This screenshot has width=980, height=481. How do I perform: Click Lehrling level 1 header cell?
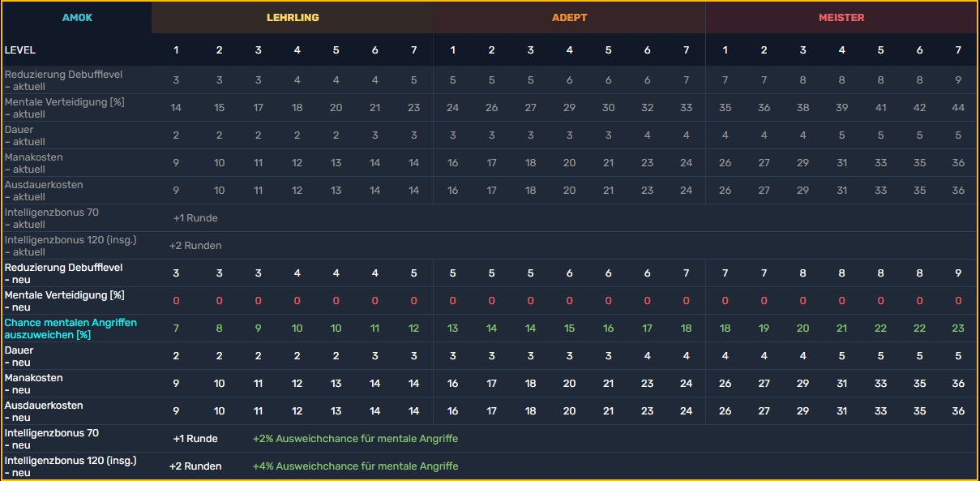tap(176, 50)
